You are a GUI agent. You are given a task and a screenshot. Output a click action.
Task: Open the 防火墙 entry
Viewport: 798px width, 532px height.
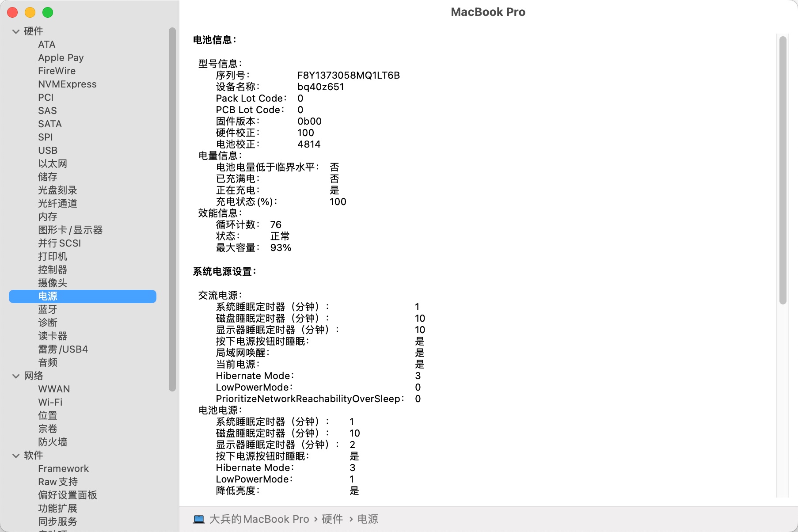pos(53,442)
